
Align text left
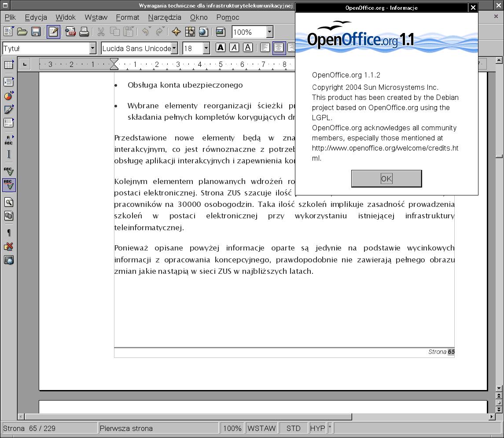tap(265, 48)
